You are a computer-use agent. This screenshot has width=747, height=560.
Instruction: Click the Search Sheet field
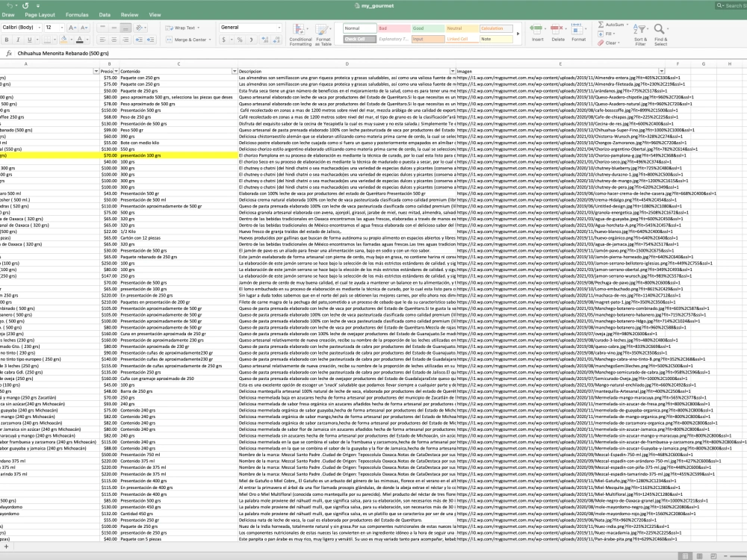(731, 6)
